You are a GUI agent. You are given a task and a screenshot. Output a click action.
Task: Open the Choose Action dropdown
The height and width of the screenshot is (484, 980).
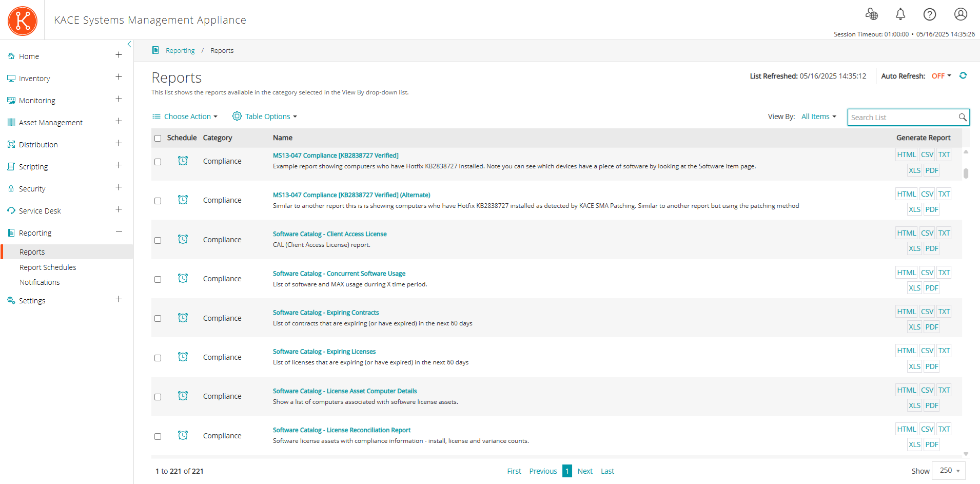[x=185, y=117]
